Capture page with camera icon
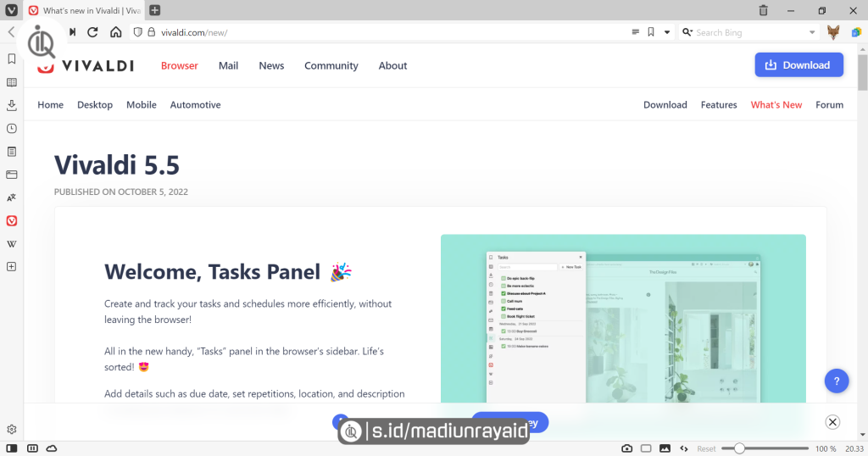Screen dimensions: 868x456 pyautogui.click(x=627, y=448)
